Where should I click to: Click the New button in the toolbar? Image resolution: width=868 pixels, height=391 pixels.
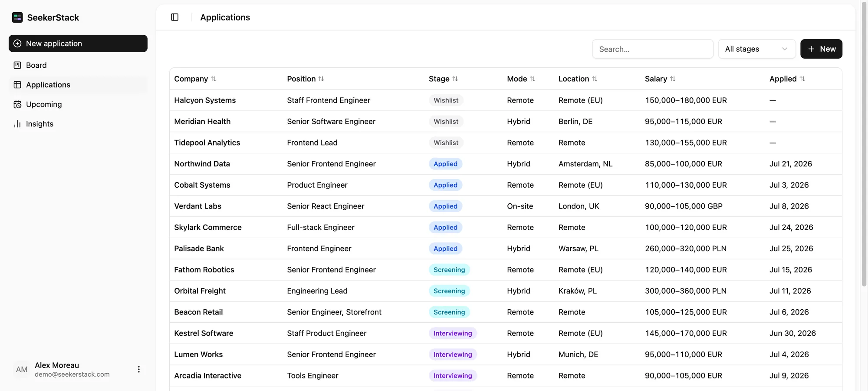tap(821, 49)
